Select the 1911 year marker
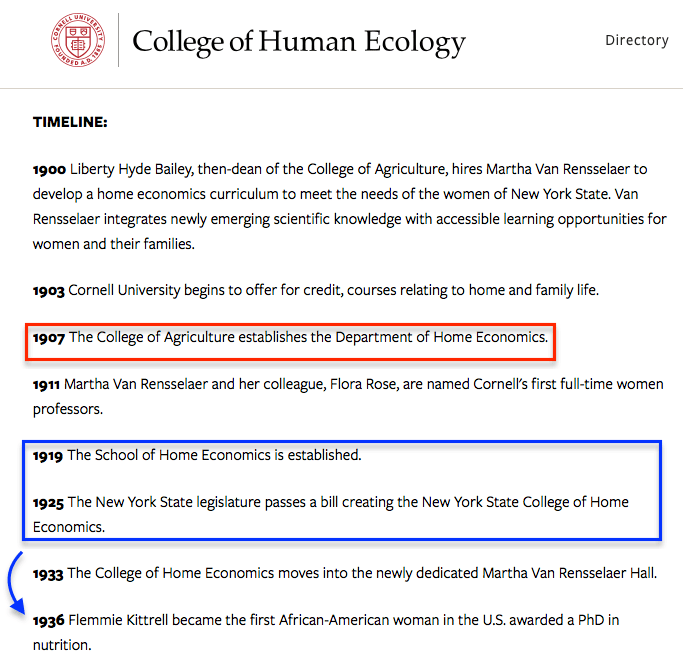The image size is (683, 670). [47, 384]
